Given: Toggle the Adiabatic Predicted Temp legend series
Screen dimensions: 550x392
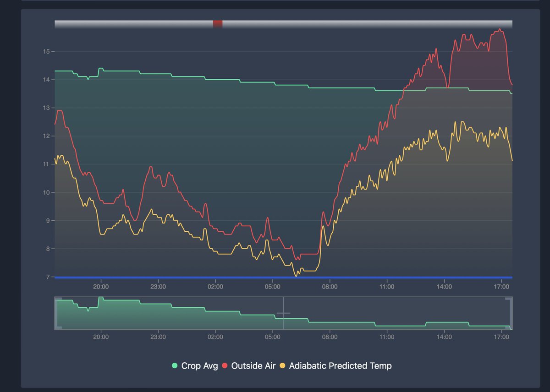Looking at the screenshot, I should (335, 366).
